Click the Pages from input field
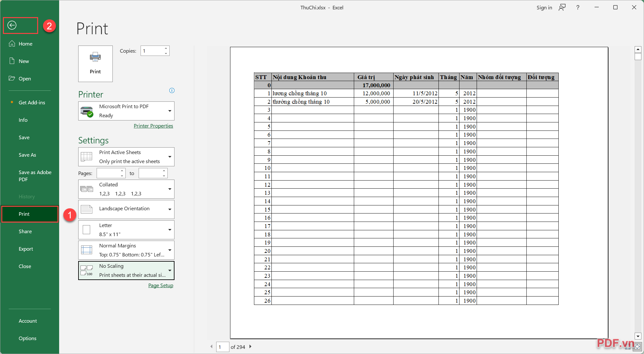 tap(108, 173)
